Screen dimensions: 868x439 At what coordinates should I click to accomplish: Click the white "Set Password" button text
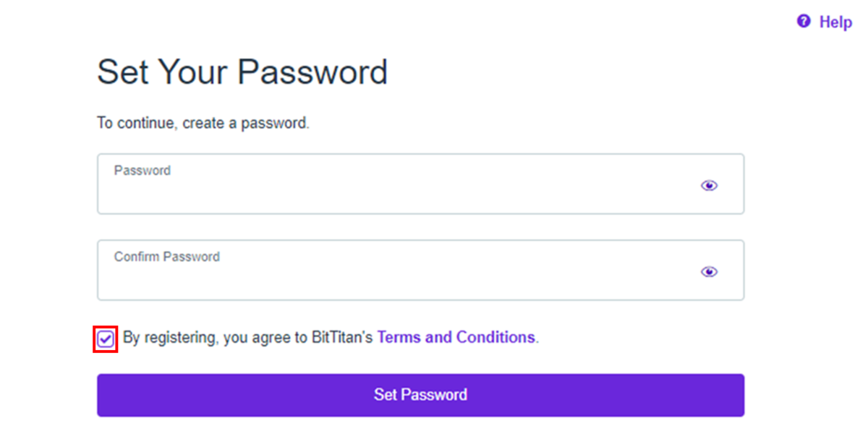pos(420,395)
